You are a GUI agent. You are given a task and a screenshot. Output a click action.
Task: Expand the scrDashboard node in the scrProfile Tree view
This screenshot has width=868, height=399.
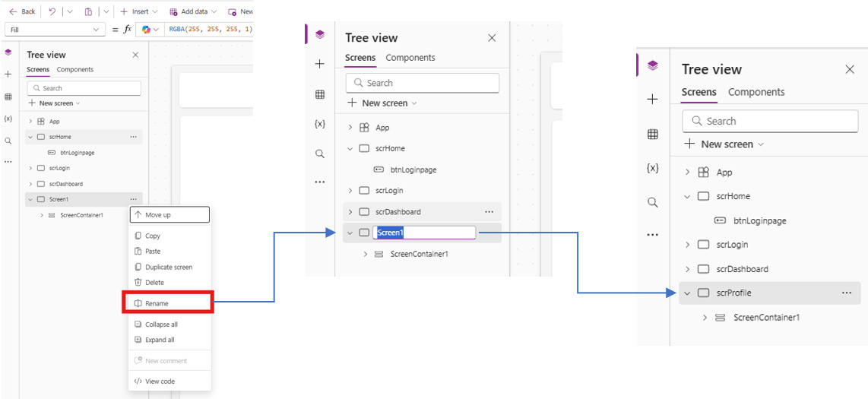688,269
